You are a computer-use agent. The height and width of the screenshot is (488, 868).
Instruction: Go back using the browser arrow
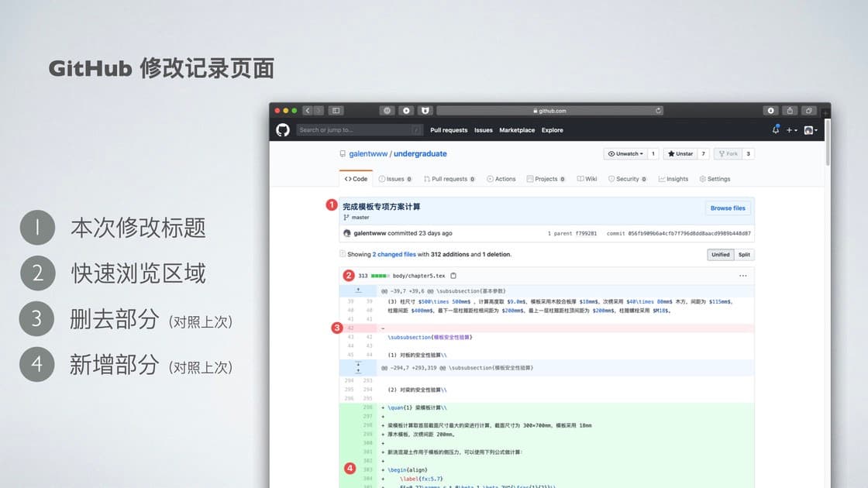tap(308, 111)
